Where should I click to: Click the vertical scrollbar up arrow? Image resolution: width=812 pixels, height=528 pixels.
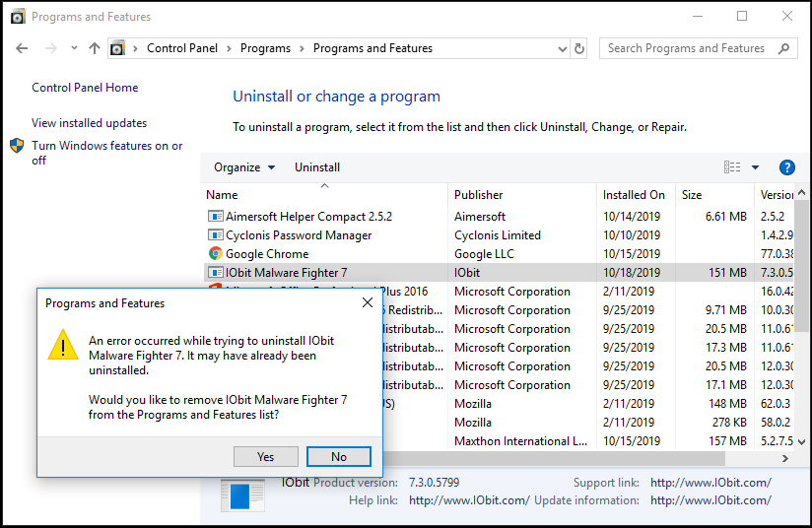click(801, 192)
